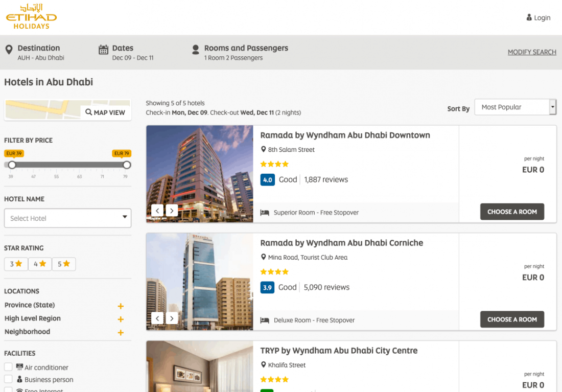
Task: Choose a room at Ramada Downtown
Action: 512,212
